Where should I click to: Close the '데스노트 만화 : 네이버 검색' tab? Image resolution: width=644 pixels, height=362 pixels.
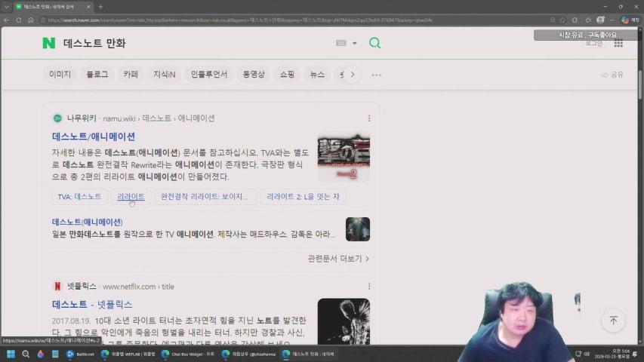(x=88, y=7)
